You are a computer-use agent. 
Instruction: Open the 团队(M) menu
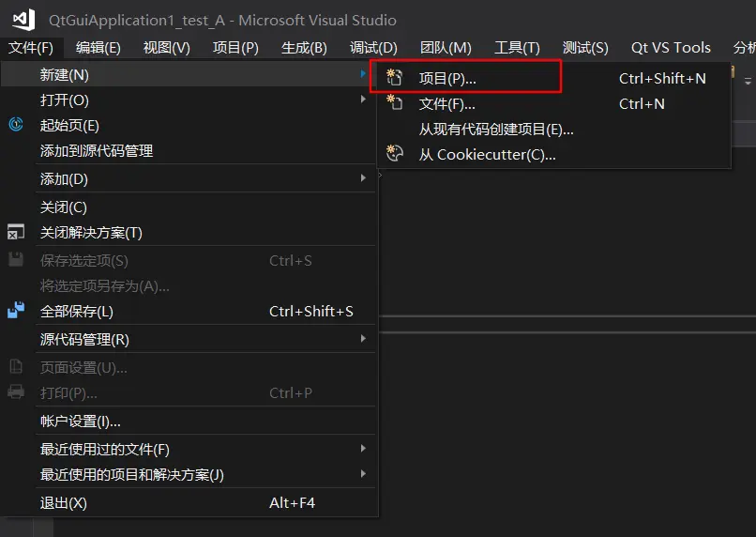coord(446,48)
